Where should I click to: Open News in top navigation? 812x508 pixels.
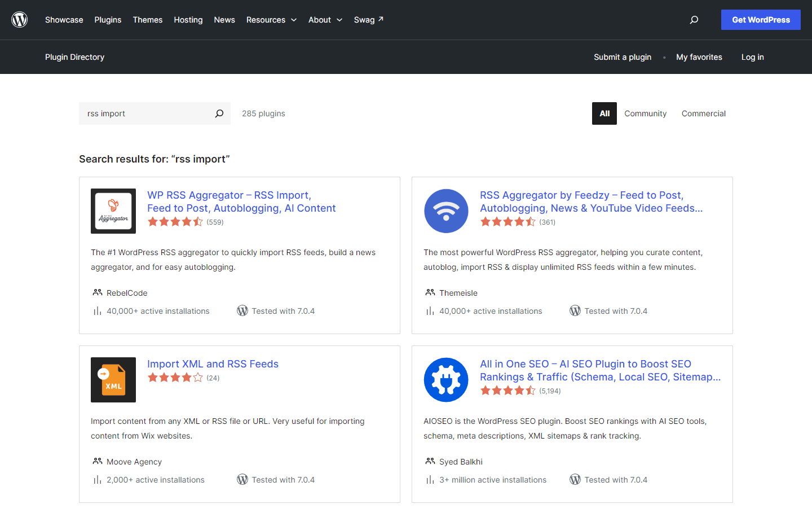224,20
